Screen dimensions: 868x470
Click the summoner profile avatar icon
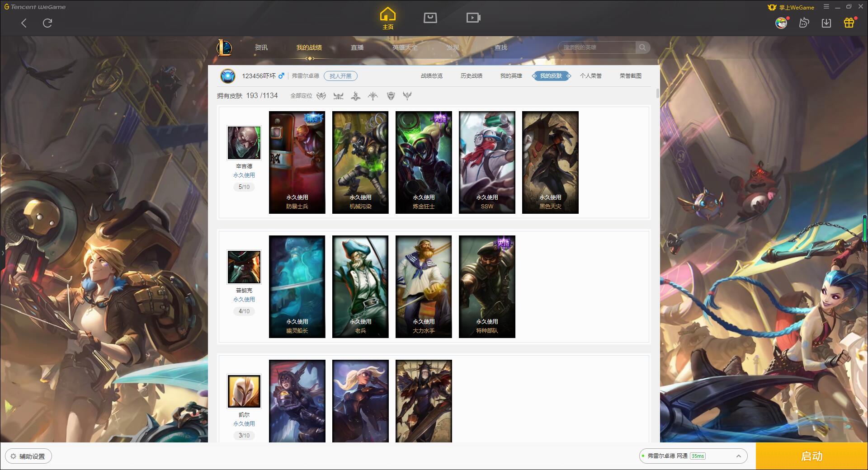pyautogui.click(x=228, y=76)
